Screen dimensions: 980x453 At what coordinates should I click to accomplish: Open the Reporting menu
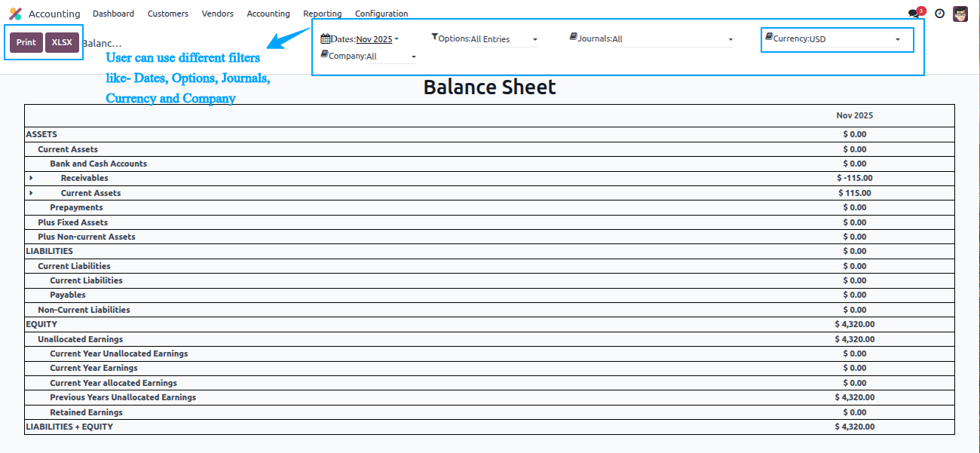point(323,14)
